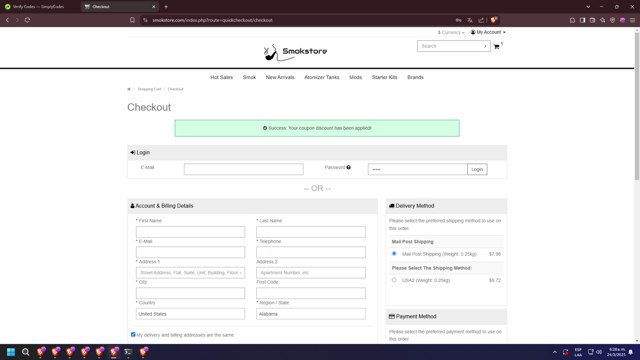Select Mail Post Shipping radio option
The width and height of the screenshot is (640, 360).
pyautogui.click(x=394, y=253)
